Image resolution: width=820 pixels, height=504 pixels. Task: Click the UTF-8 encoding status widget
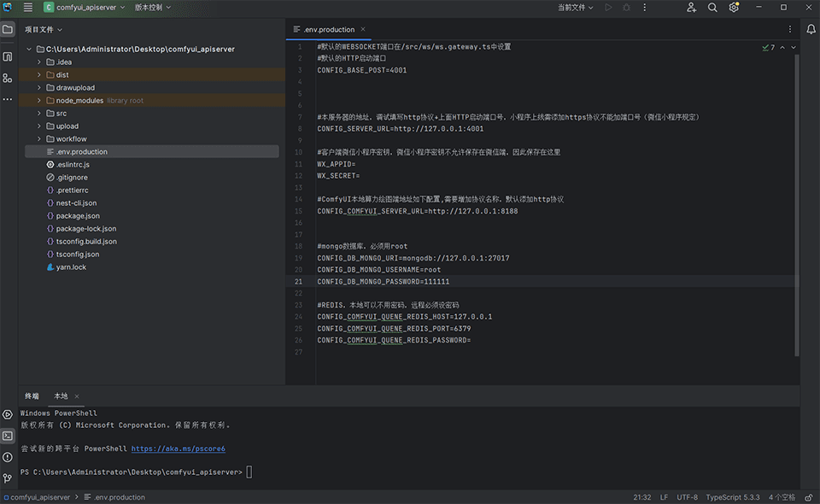pyautogui.click(x=687, y=497)
